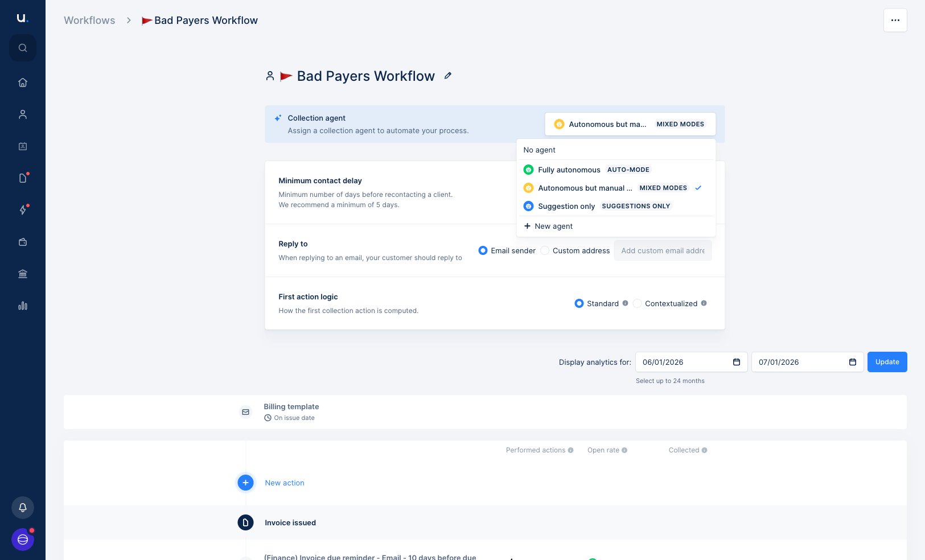
Task: Choose No agent from the list
Action: [x=616, y=150]
